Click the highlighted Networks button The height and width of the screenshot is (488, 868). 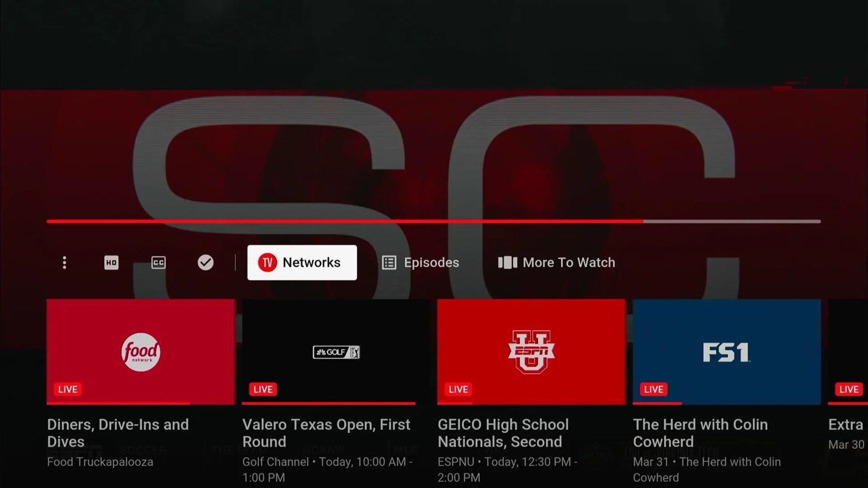point(302,262)
